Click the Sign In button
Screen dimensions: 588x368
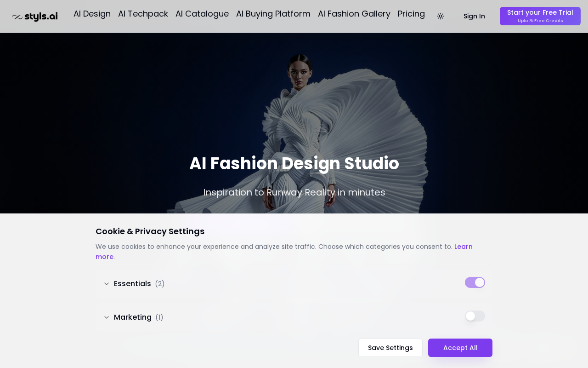tap(474, 16)
